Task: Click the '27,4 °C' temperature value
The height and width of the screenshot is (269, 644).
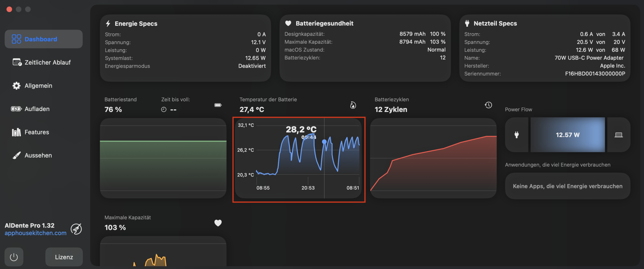Action: pyautogui.click(x=252, y=109)
